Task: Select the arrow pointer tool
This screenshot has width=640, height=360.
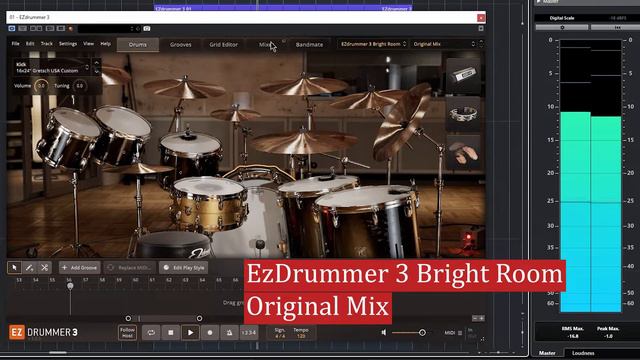Action: 14,268
